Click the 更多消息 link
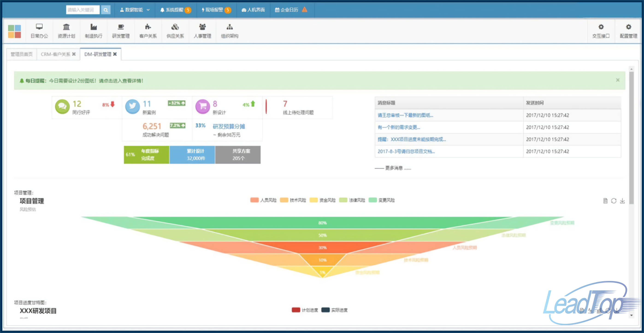This screenshot has width=644, height=333. [x=394, y=168]
